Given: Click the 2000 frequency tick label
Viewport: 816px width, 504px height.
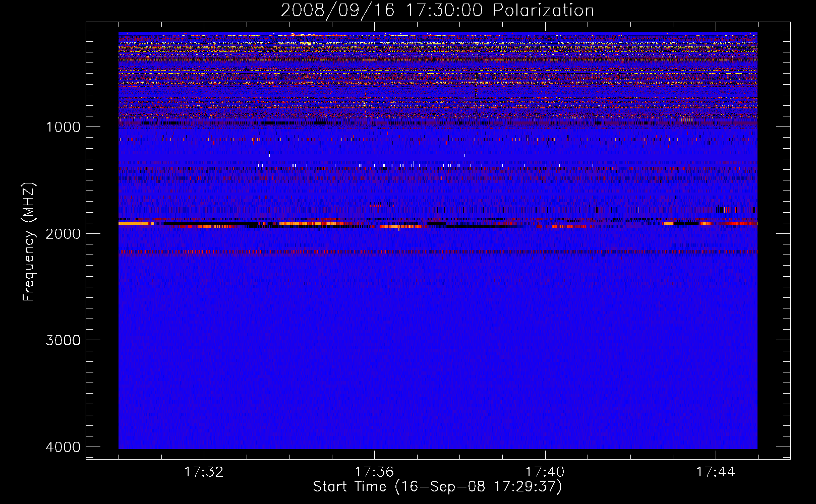Looking at the screenshot, I should 63,233.
